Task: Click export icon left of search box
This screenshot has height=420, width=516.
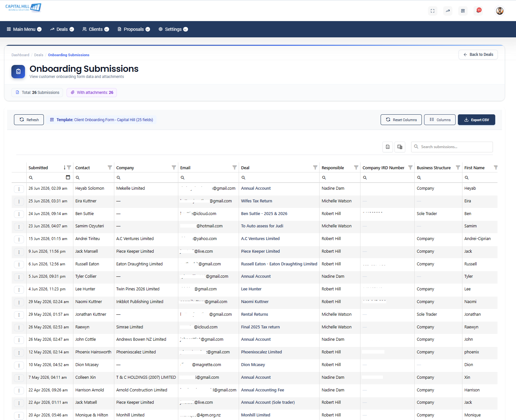Action: 388,147
